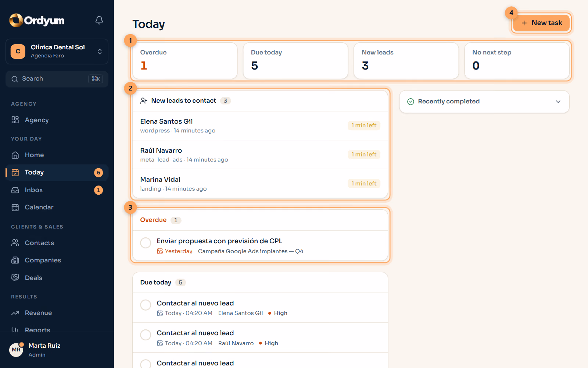The width and height of the screenshot is (588, 368).
Task: Click Raúl Navarro on due task
Action: pos(236,343)
